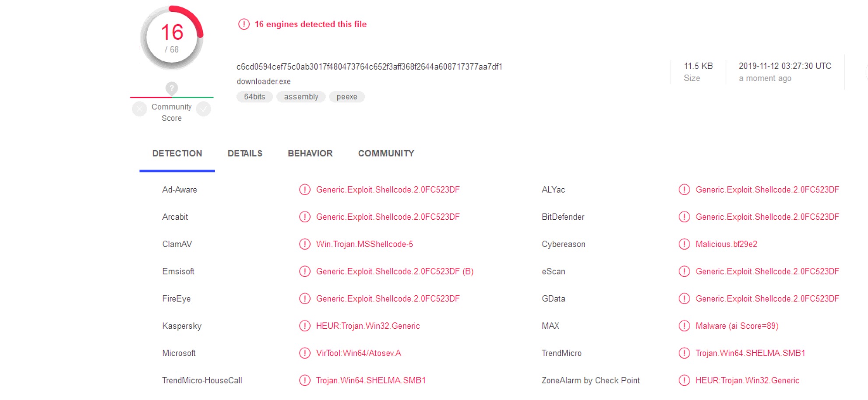
Task: Click the warning icon next to ClamAV's detection
Action: (304, 244)
